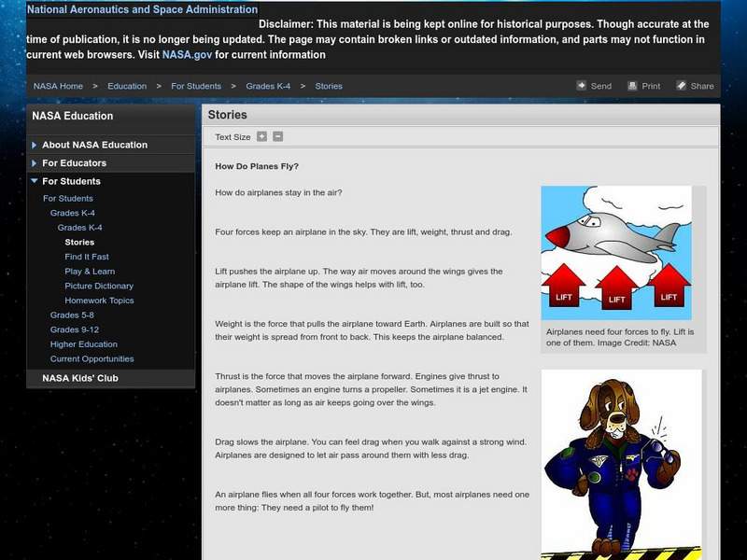Open the Education breadcrumb link
The width and height of the screenshot is (747, 560).
(127, 86)
